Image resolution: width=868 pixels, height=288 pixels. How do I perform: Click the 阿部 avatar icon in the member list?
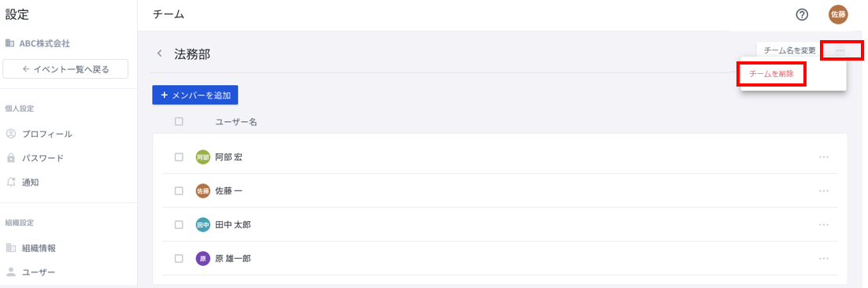203,157
